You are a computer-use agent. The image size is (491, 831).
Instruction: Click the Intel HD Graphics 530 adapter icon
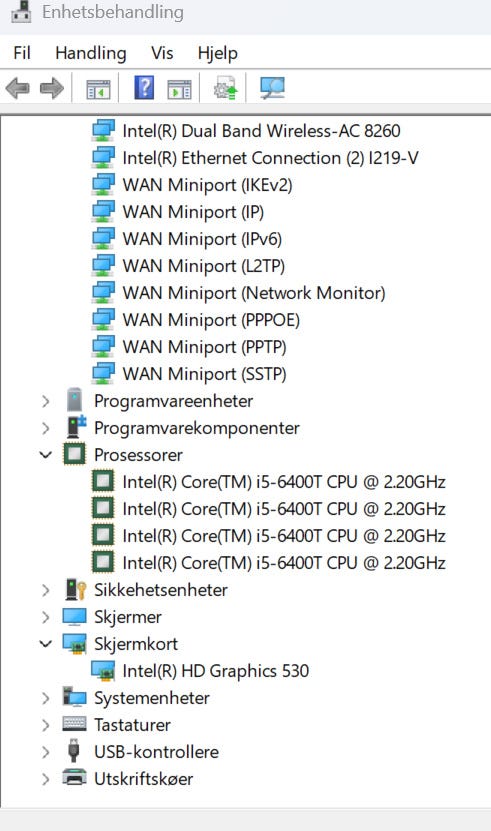(103, 671)
